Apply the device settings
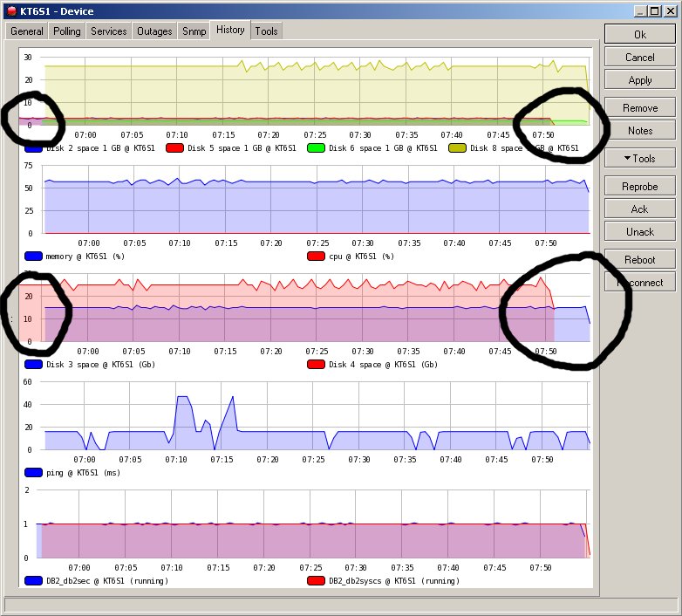 pyautogui.click(x=640, y=80)
